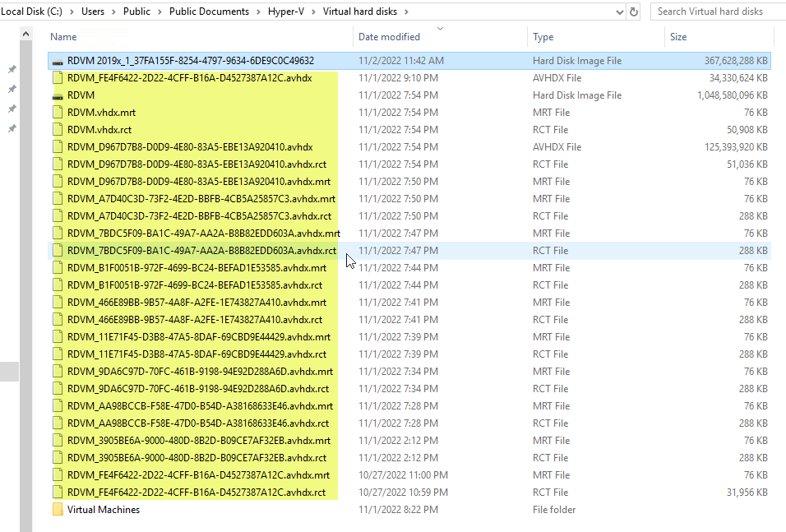The height and width of the screenshot is (532, 786).
Task: Click file icon of RDVM_466E89BB avhdx.mrt
Action: point(58,303)
